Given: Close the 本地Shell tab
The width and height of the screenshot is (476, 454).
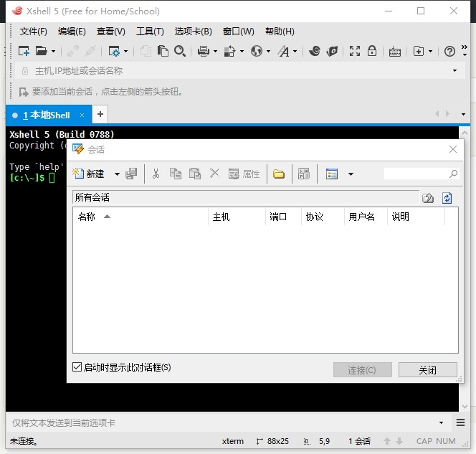Looking at the screenshot, I should pyautogui.click(x=82, y=115).
